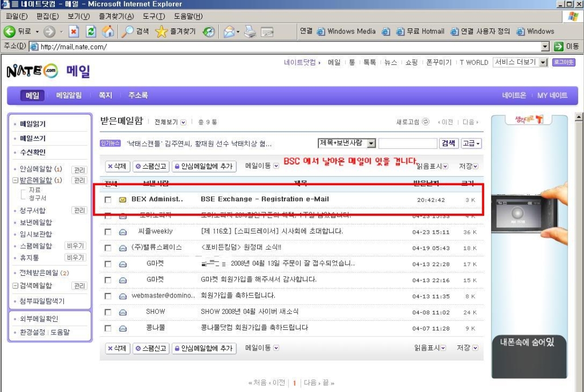
Task: Go back with the IE Back arrow
Action: click(9, 31)
